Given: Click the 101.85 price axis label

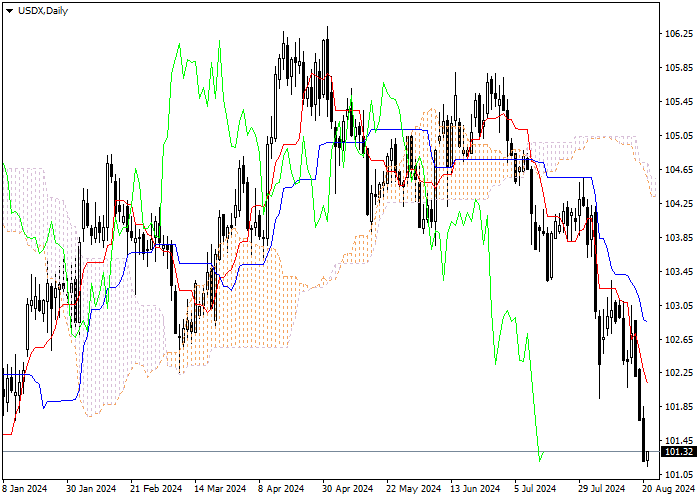Looking at the screenshot, I should pyautogui.click(x=679, y=407).
